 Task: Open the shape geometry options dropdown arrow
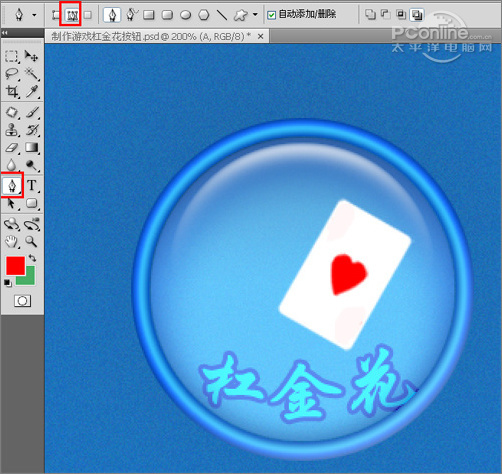click(x=255, y=15)
